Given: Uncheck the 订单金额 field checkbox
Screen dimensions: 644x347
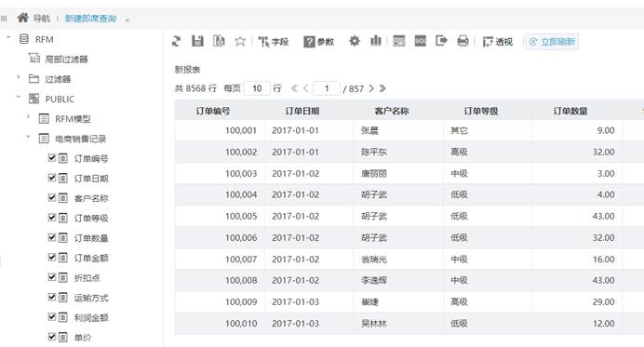Looking at the screenshot, I should coord(52,258).
